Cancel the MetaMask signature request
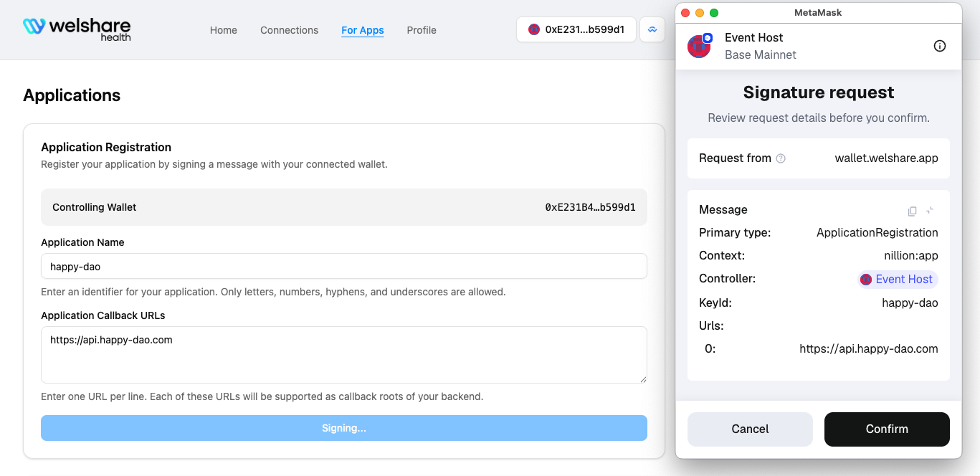 coord(750,429)
